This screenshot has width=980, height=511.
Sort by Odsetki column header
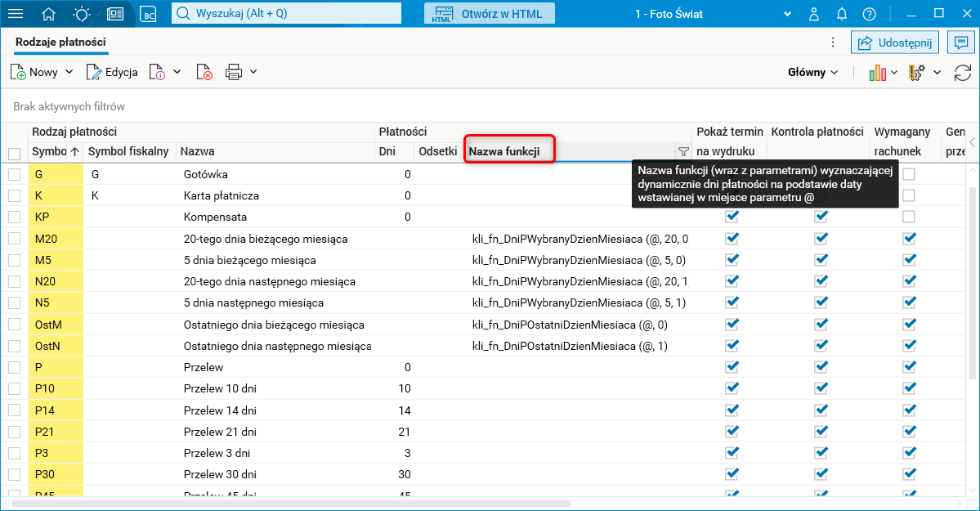point(437,151)
